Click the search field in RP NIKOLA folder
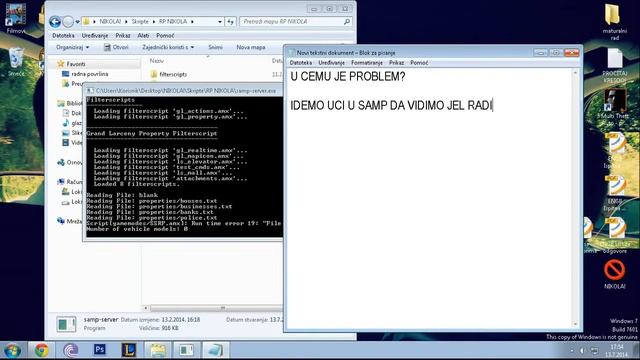 (x=291, y=22)
